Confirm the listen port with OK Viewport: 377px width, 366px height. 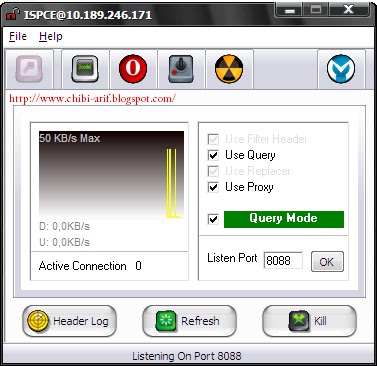coord(327,261)
